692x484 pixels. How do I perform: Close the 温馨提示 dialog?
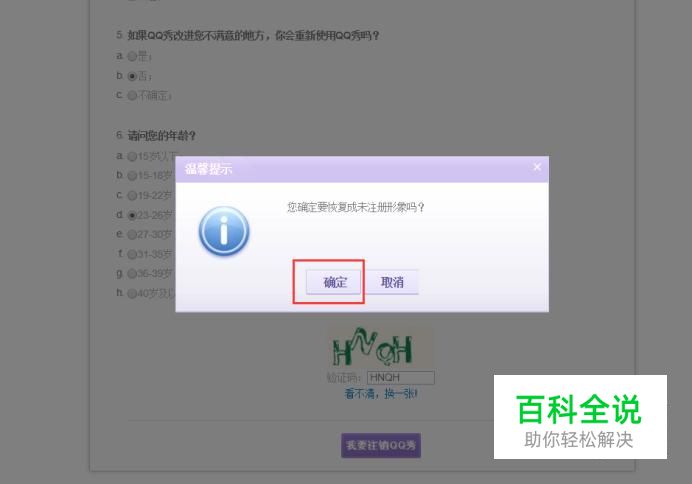point(537,167)
